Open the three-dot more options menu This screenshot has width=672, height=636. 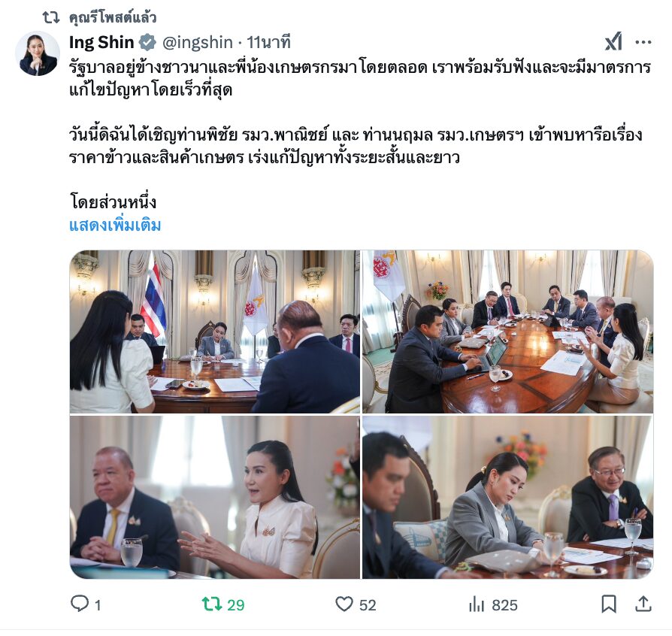643,42
